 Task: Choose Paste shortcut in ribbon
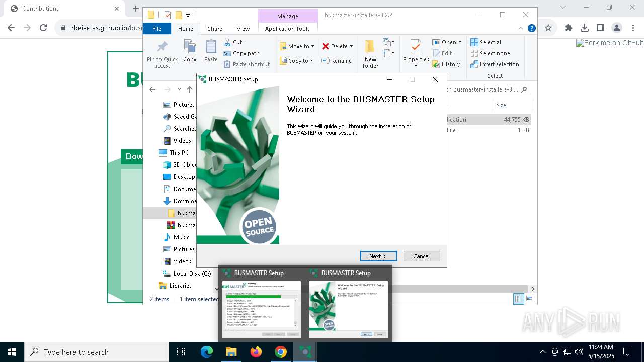click(x=247, y=64)
